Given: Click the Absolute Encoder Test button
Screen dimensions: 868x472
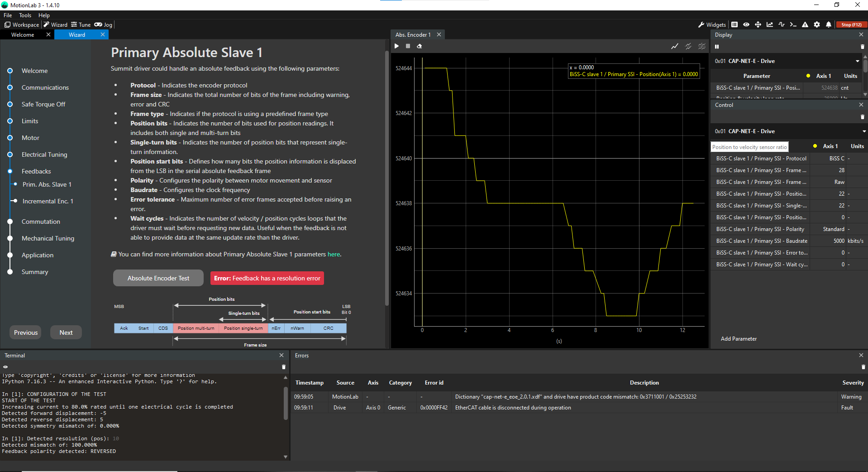Looking at the screenshot, I should [x=158, y=278].
